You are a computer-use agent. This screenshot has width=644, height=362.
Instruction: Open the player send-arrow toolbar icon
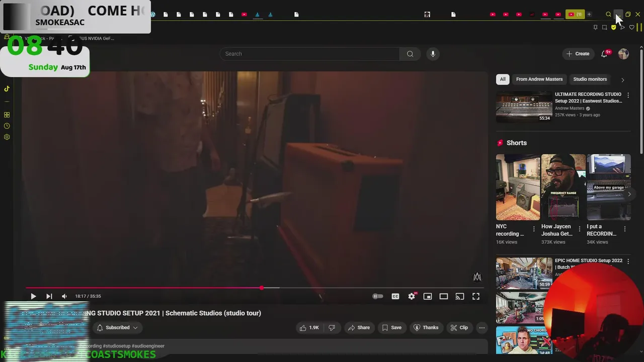coord(622,27)
